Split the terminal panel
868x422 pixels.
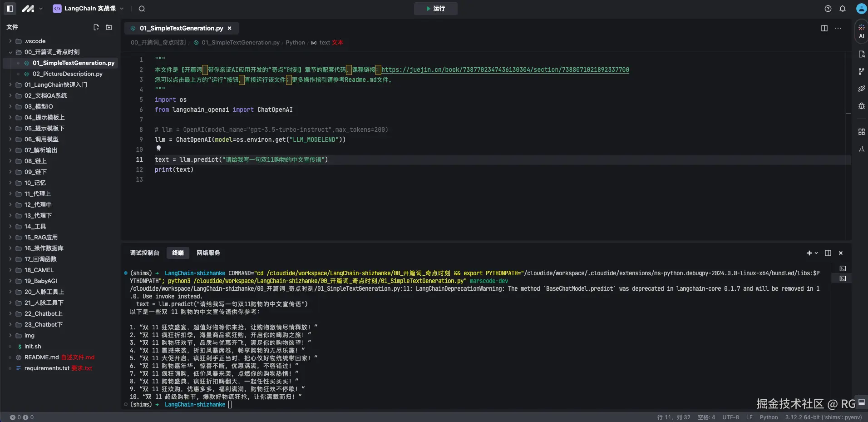[828, 253]
